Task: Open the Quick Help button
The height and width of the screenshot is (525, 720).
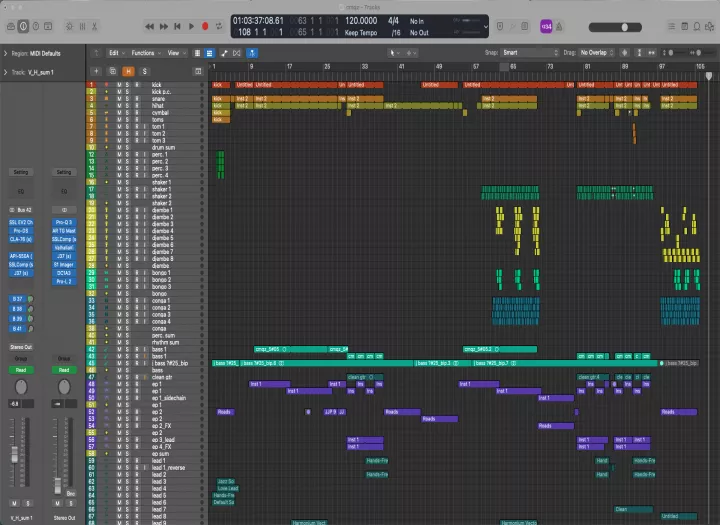Action: 35,27
